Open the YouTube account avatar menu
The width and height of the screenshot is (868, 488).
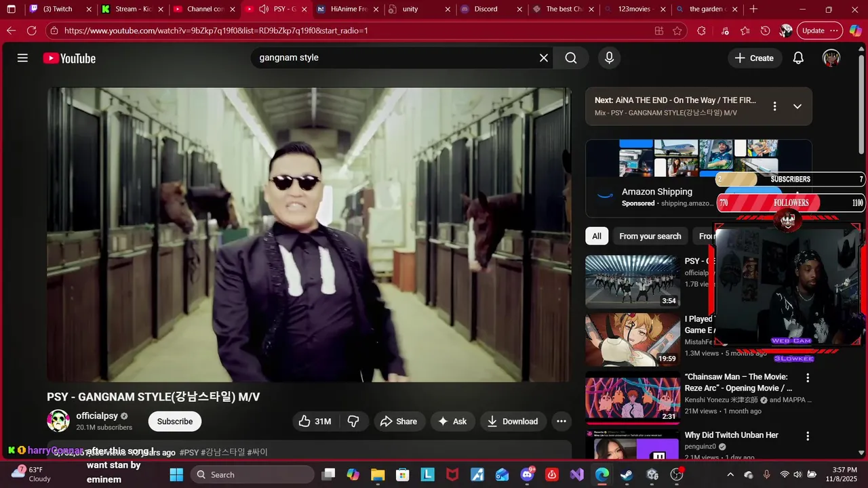tap(831, 58)
